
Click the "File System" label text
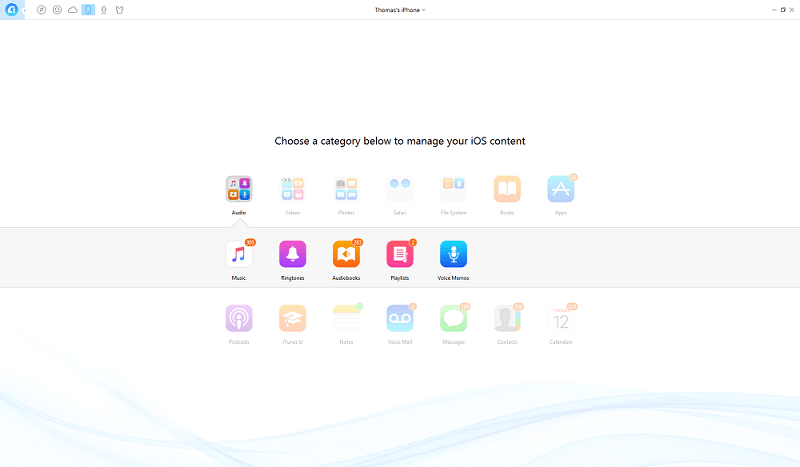[454, 213]
